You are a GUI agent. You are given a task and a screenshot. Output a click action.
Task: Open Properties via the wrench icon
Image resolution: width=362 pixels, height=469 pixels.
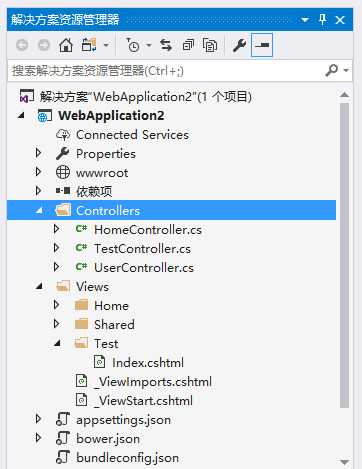click(239, 45)
